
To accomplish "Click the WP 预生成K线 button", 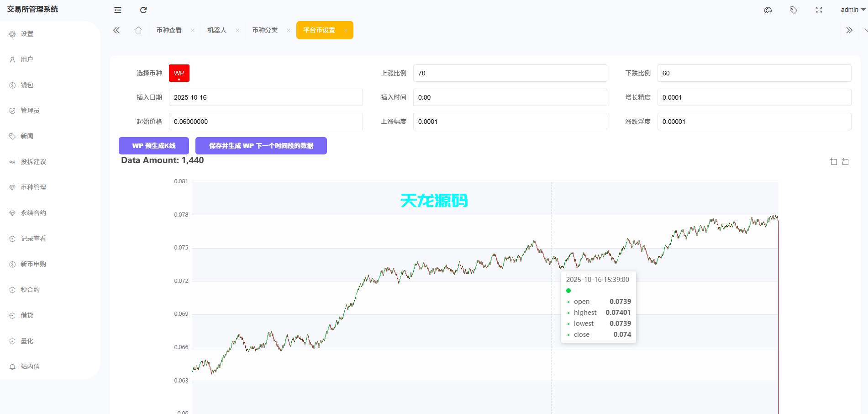I will (x=153, y=145).
